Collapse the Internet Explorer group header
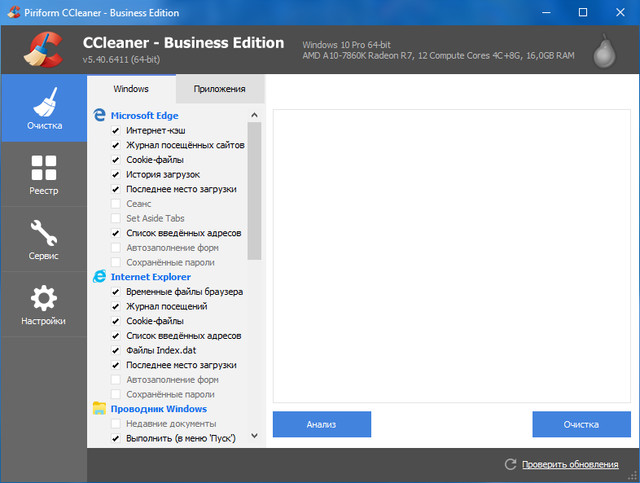 [x=150, y=276]
